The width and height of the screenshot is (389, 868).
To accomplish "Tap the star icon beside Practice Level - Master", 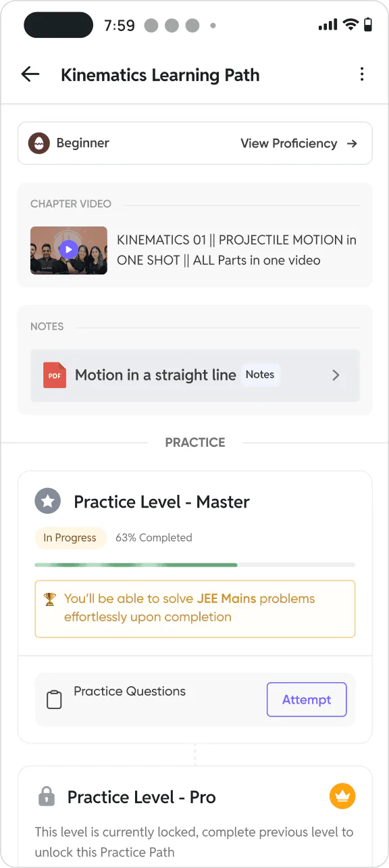I will click(x=47, y=502).
